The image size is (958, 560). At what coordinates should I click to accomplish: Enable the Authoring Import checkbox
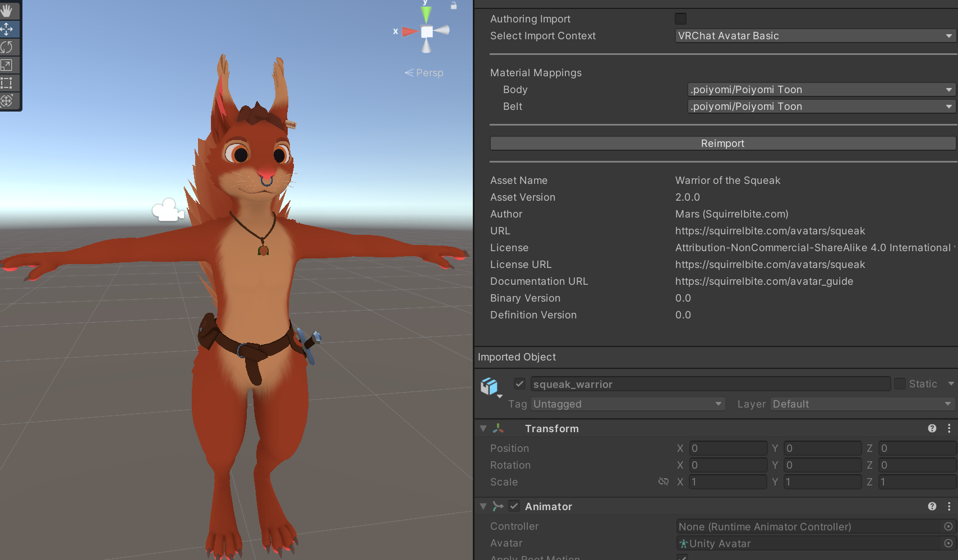coord(680,19)
